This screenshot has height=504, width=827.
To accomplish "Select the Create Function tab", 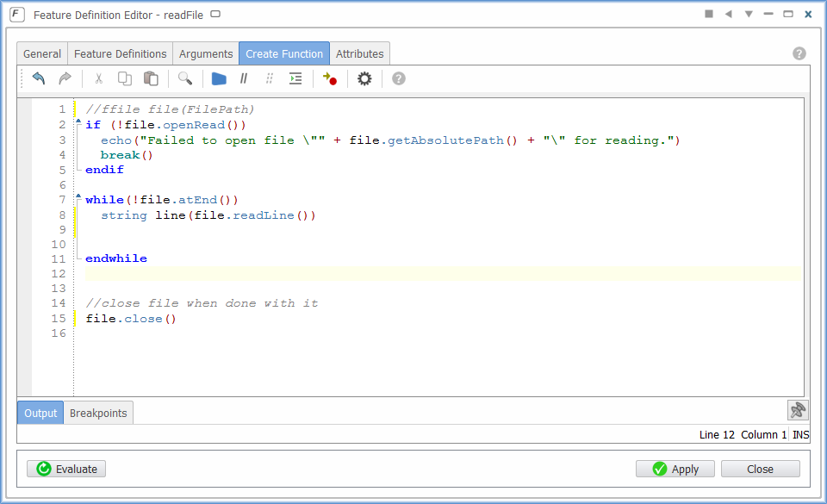I will click(x=284, y=53).
